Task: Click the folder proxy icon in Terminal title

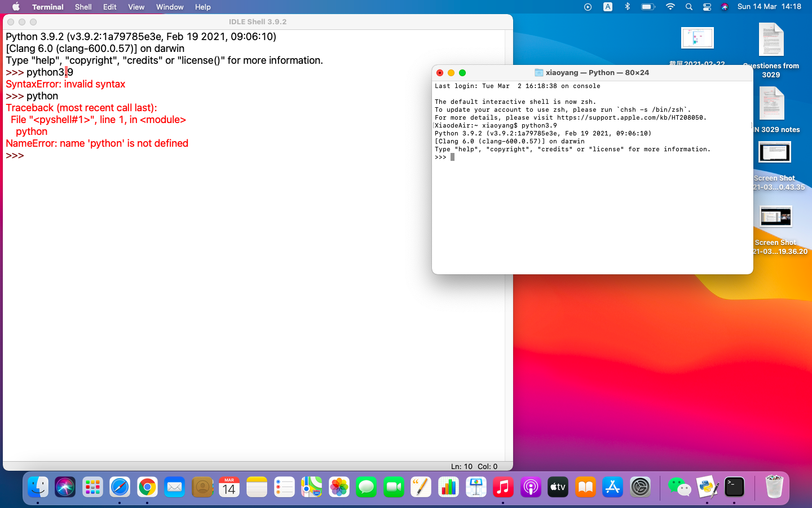Action: pos(539,73)
